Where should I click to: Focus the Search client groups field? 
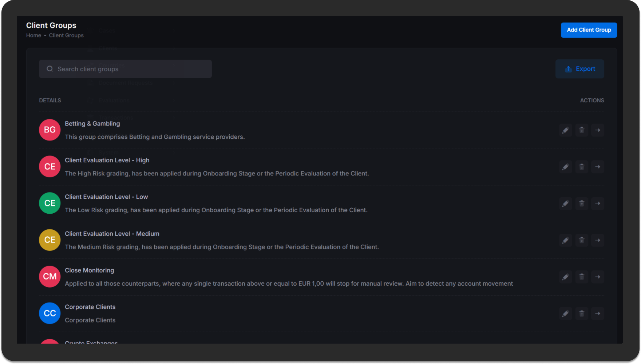click(125, 69)
